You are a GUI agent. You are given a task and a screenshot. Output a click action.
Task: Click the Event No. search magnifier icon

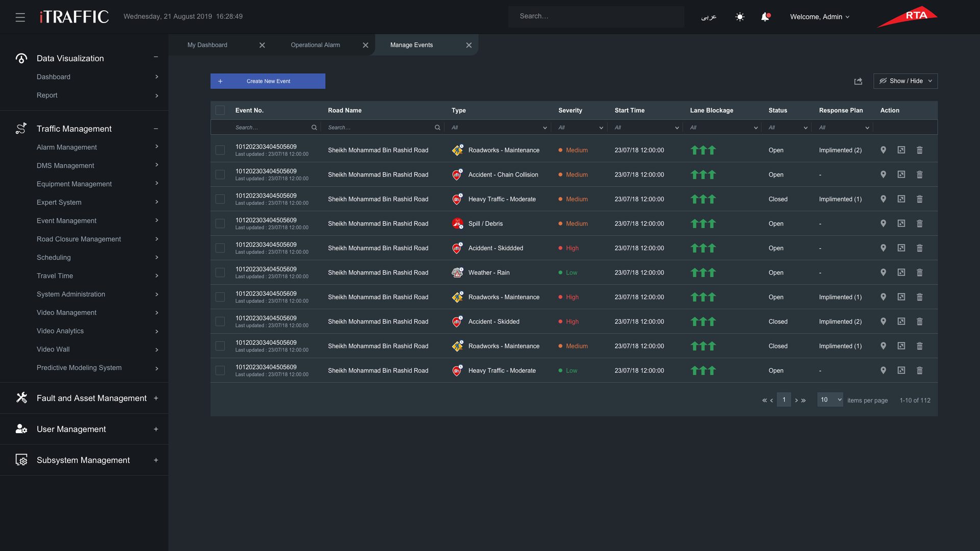tap(314, 128)
